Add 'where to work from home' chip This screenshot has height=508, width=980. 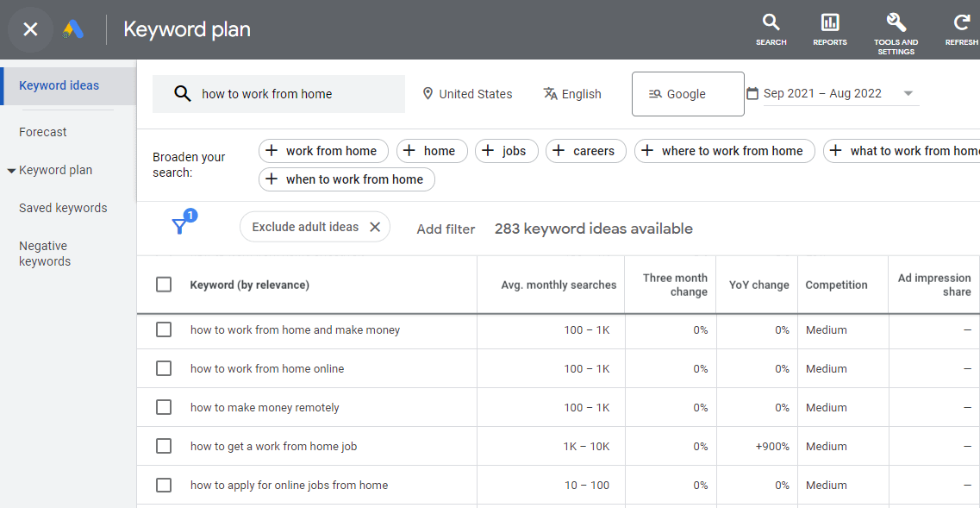[x=725, y=151]
